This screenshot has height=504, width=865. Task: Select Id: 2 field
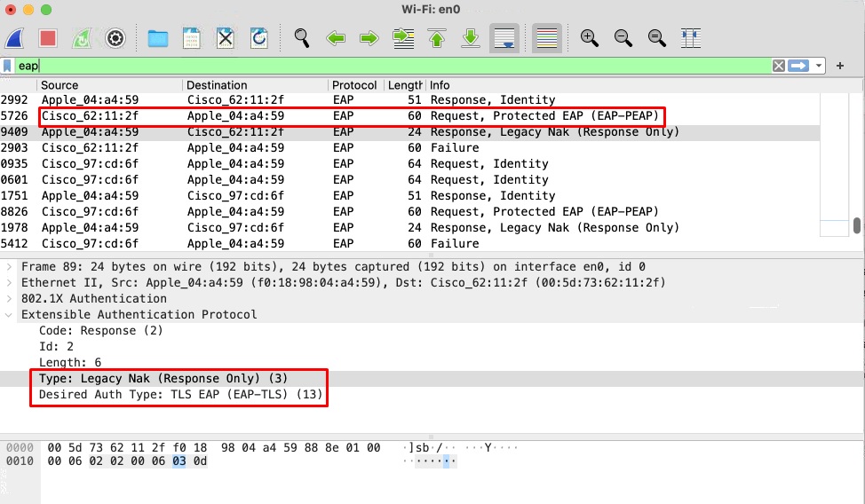point(56,347)
